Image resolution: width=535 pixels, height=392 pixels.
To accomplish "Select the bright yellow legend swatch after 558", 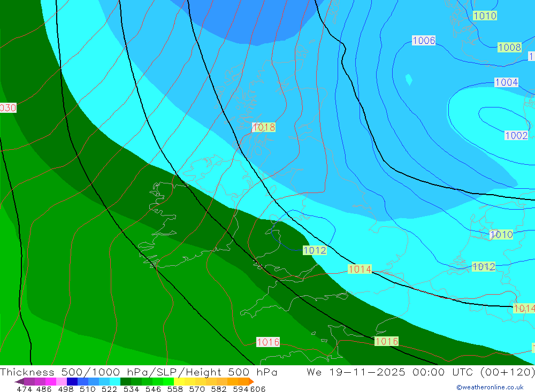I will tap(179, 381).
